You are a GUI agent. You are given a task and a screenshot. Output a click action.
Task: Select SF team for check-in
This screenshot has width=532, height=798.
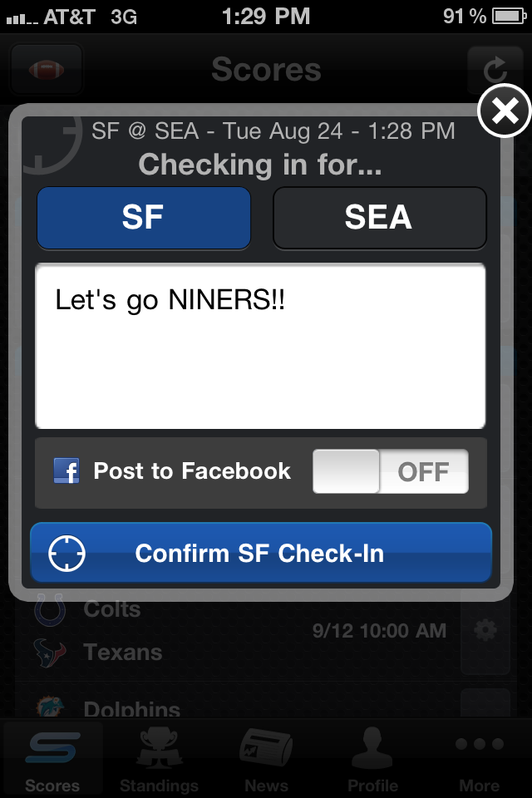[x=143, y=218]
